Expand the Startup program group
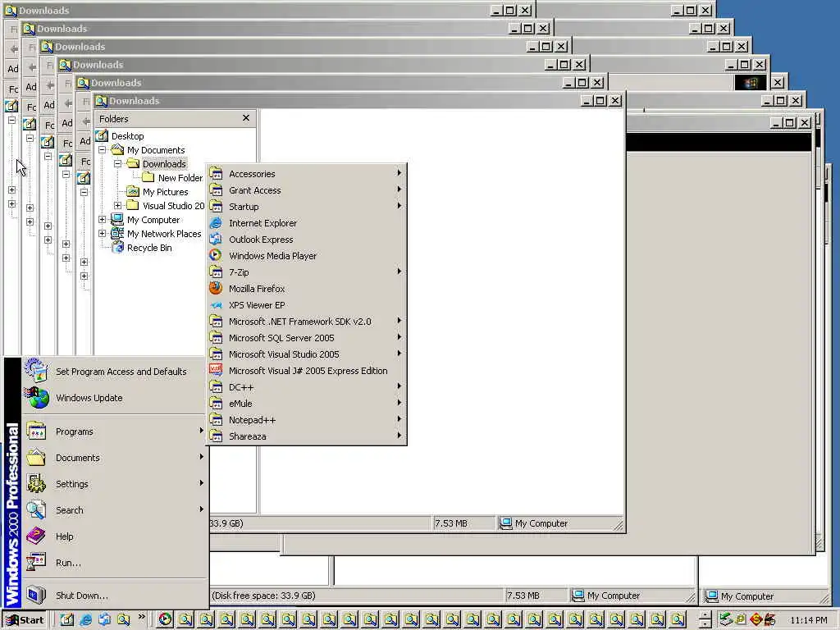The height and width of the screenshot is (630, 840). 307,207
